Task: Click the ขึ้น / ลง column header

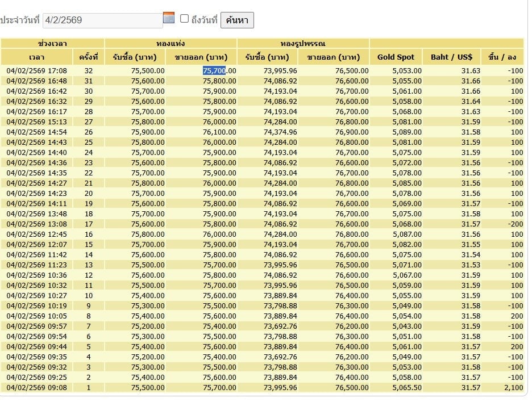Action: tap(502, 57)
